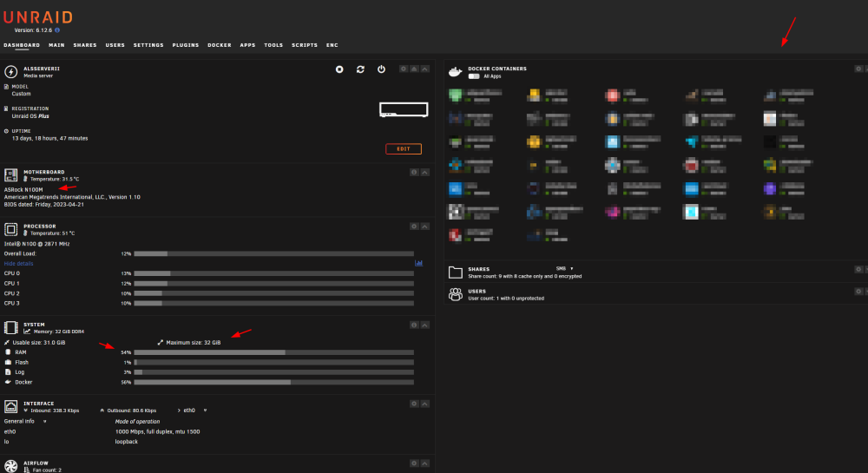Open the ALSSERVERII tile settings gear

(404, 69)
